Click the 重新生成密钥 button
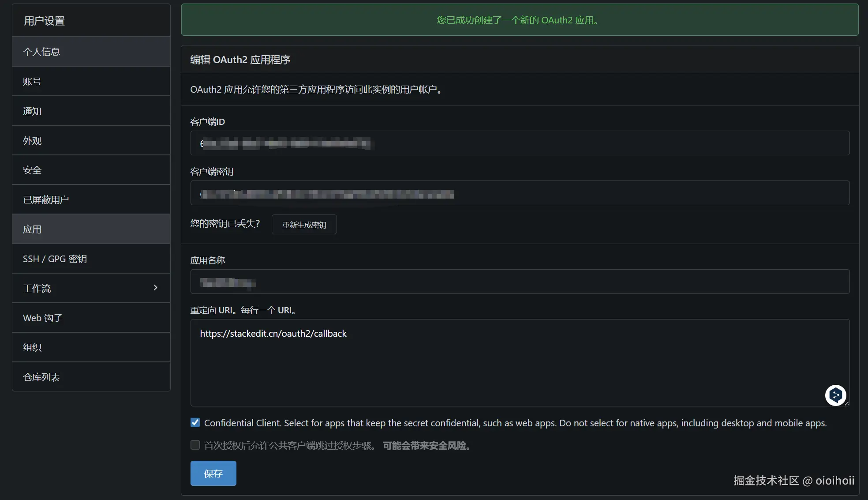 pos(304,225)
